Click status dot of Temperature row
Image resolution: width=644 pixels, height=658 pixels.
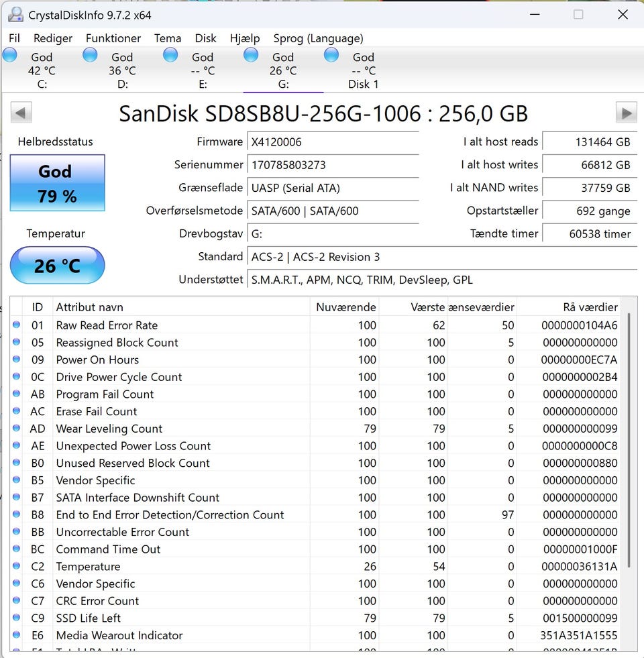coord(16,565)
